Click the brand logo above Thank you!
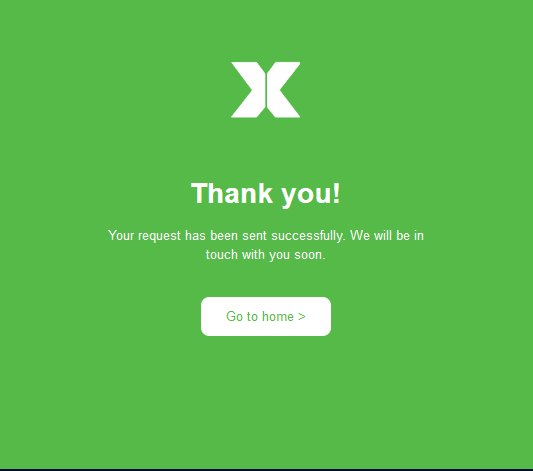533x471 pixels. [265, 90]
